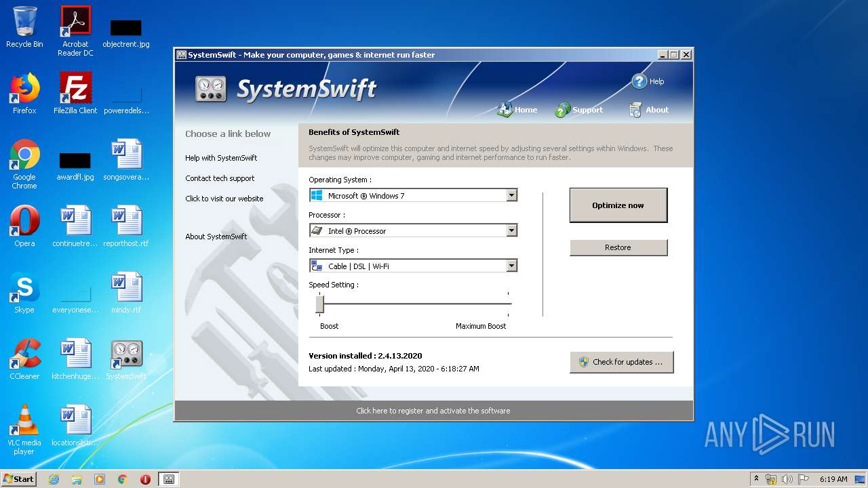Open songsovera document on desktop
This screenshot has height=488, width=868.
point(126,160)
